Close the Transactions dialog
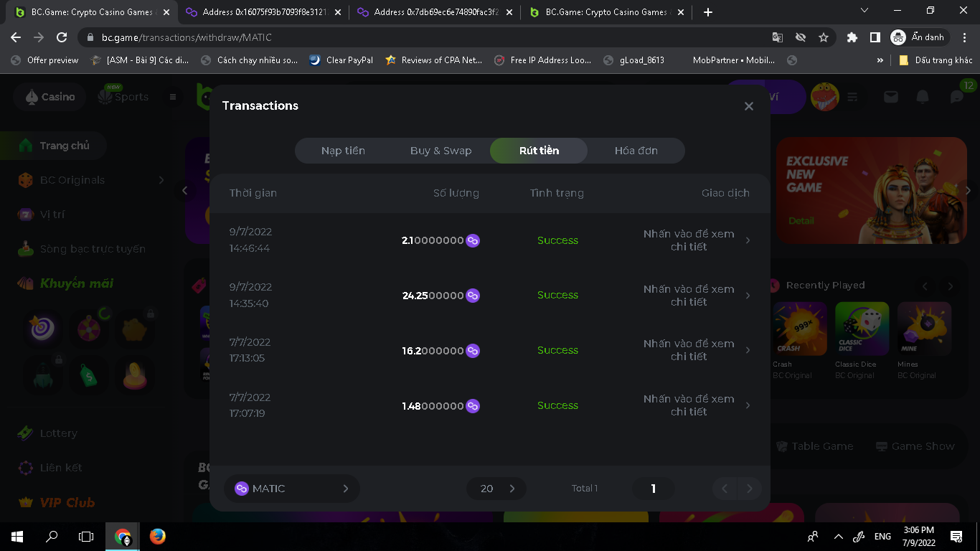Image resolution: width=980 pixels, height=551 pixels. (x=748, y=106)
